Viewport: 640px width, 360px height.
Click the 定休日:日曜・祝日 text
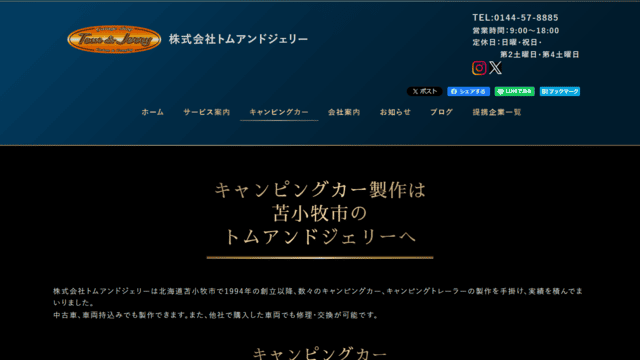[x=507, y=42]
